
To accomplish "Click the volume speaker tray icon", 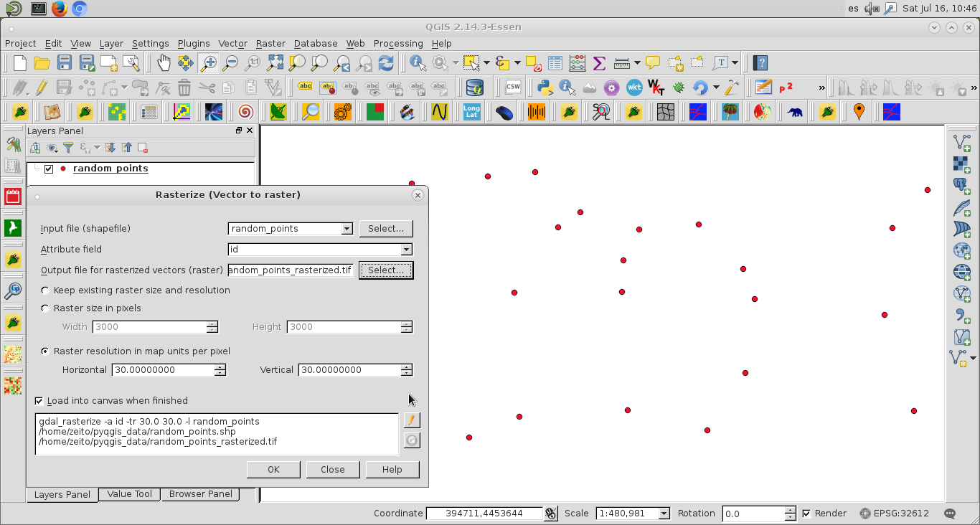I will pyautogui.click(x=870, y=9).
